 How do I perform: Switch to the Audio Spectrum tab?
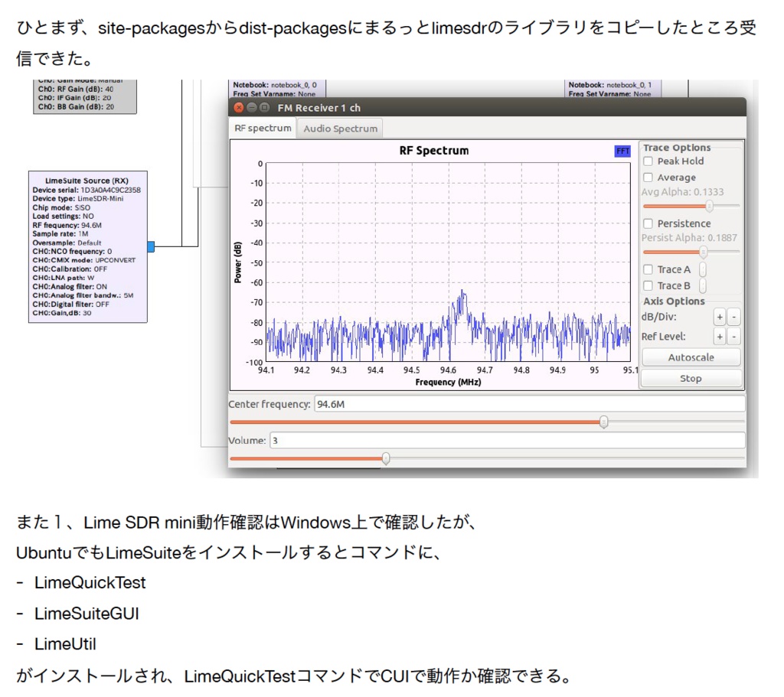[340, 128]
